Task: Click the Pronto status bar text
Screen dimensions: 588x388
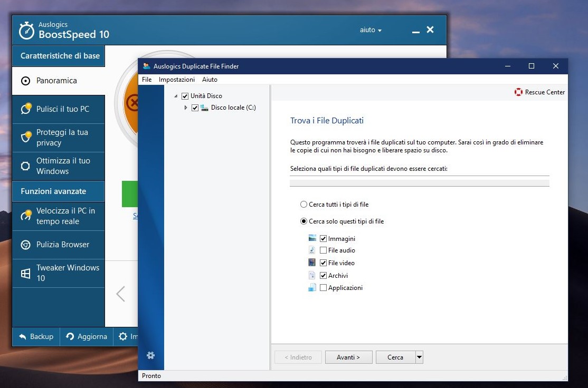Action: click(151, 376)
